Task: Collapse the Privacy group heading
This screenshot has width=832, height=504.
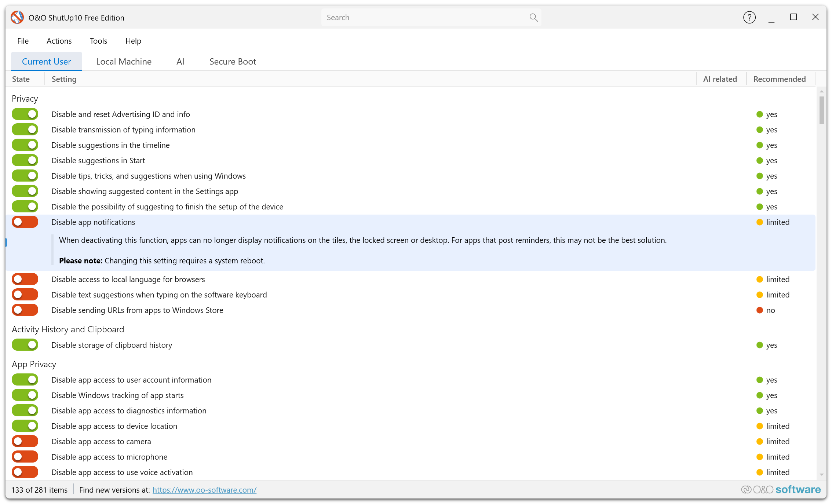Action: pos(25,98)
